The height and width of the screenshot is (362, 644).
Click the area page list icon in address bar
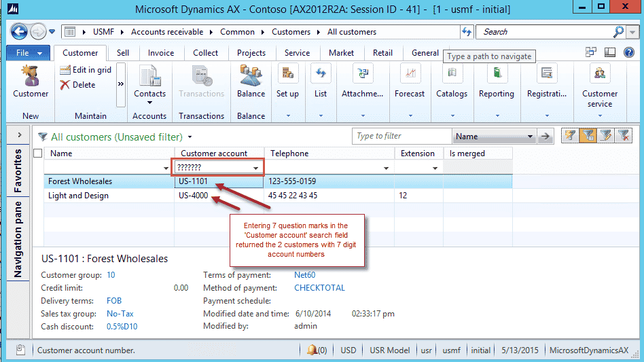pyautogui.click(x=70, y=32)
